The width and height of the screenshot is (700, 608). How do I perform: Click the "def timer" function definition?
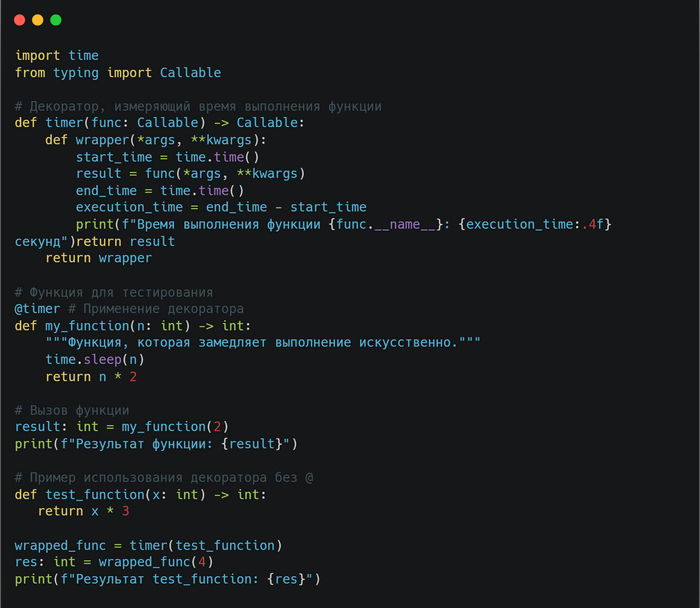(x=159, y=123)
